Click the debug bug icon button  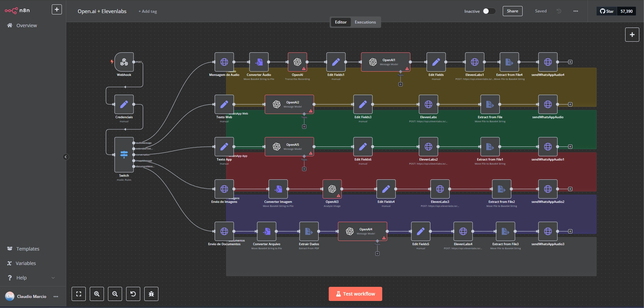(151, 294)
